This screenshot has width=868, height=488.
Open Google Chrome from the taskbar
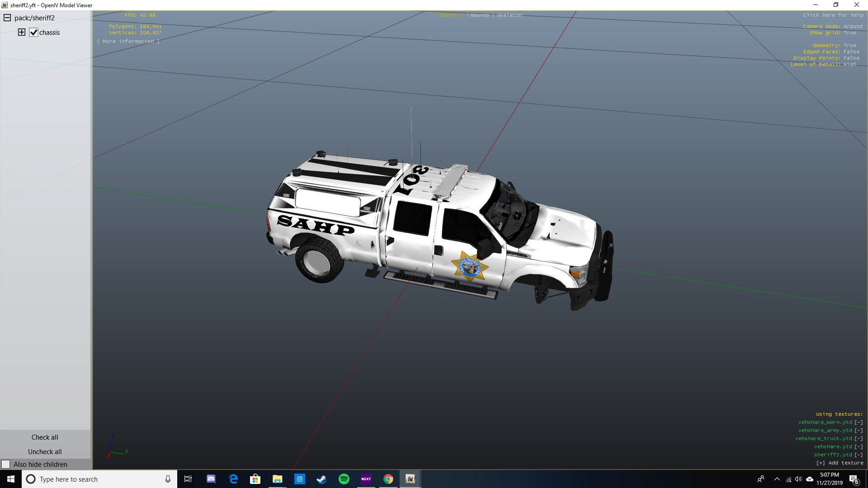point(388,479)
